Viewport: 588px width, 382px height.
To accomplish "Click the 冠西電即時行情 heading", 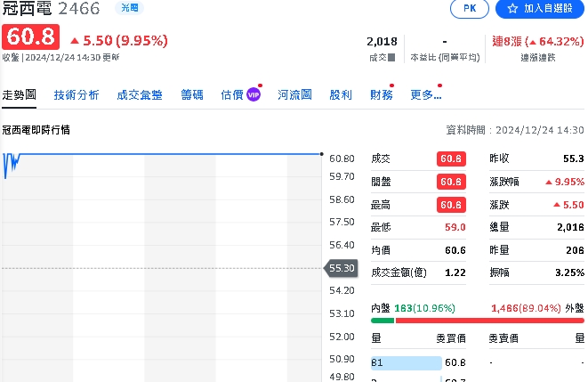I will click(36, 130).
